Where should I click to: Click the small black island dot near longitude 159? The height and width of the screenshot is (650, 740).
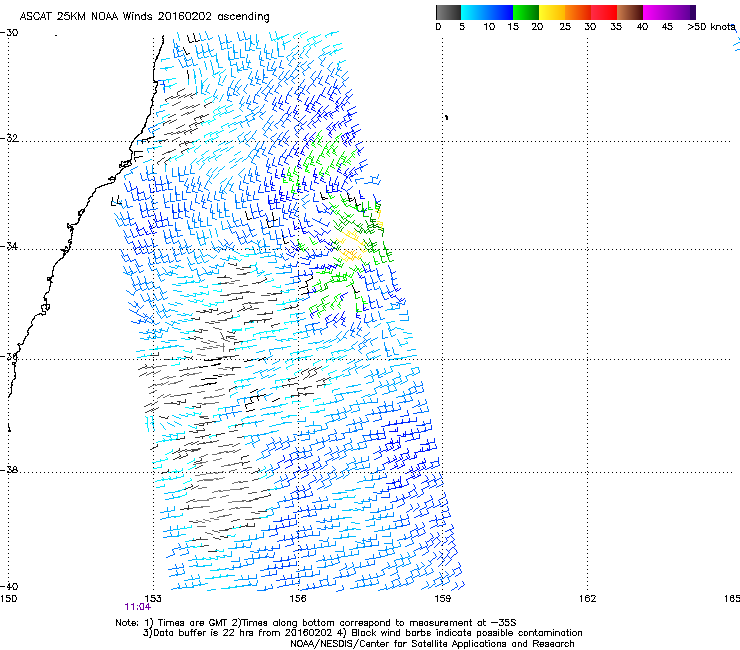(446, 117)
